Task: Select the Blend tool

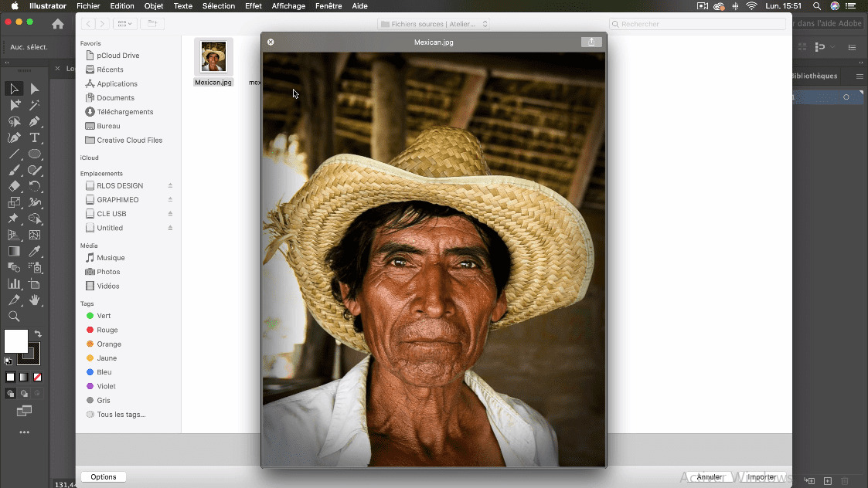Action: coord(14,268)
